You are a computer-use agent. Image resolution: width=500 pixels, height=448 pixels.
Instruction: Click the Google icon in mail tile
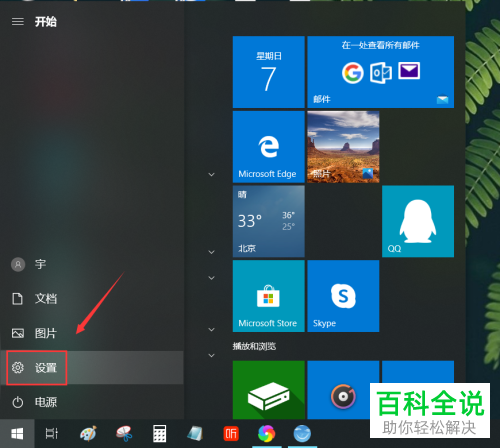(x=352, y=73)
